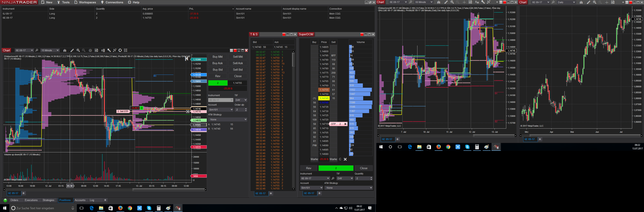
Task: Click the Sell Mkt button
Action: coord(238,57)
